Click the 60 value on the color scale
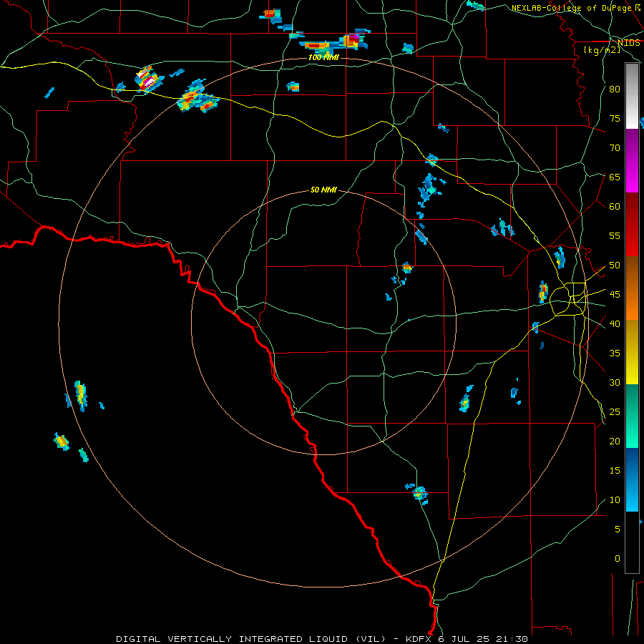Viewport: 644px width, 644px height. pyautogui.click(x=615, y=207)
